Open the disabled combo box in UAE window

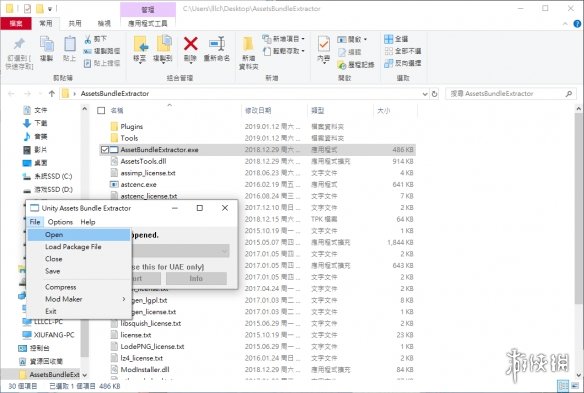tap(181, 251)
